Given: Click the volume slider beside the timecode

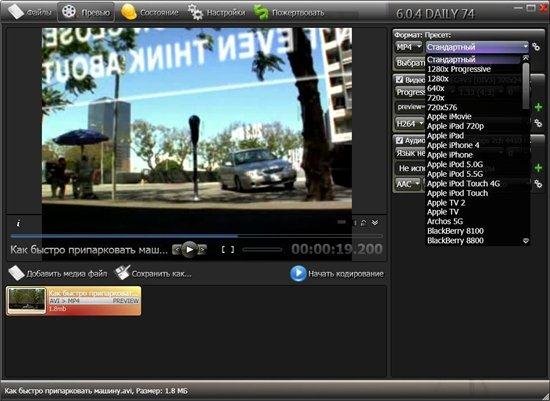Looking at the screenshot, I should pos(262,250).
